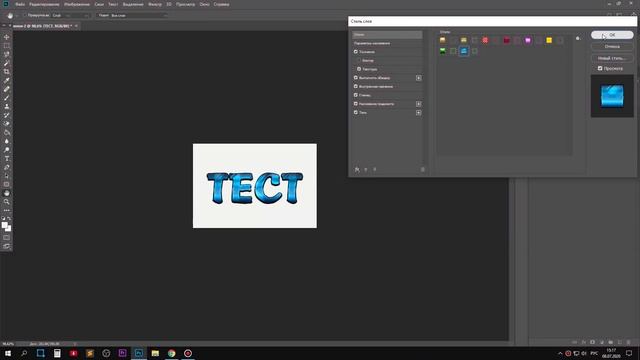Open the Редактирование menu
This screenshot has height=360, width=640.
pos(44,4)
